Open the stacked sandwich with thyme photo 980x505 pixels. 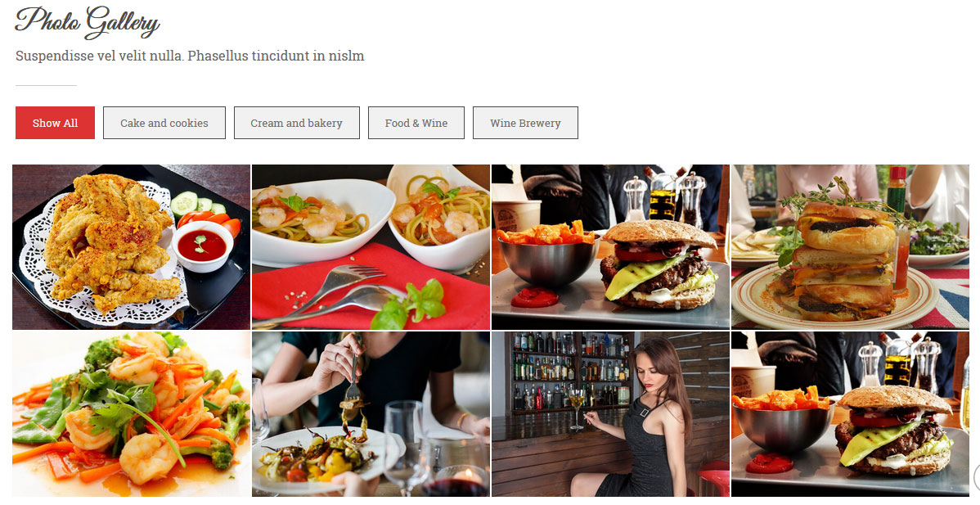coord(850,247)
